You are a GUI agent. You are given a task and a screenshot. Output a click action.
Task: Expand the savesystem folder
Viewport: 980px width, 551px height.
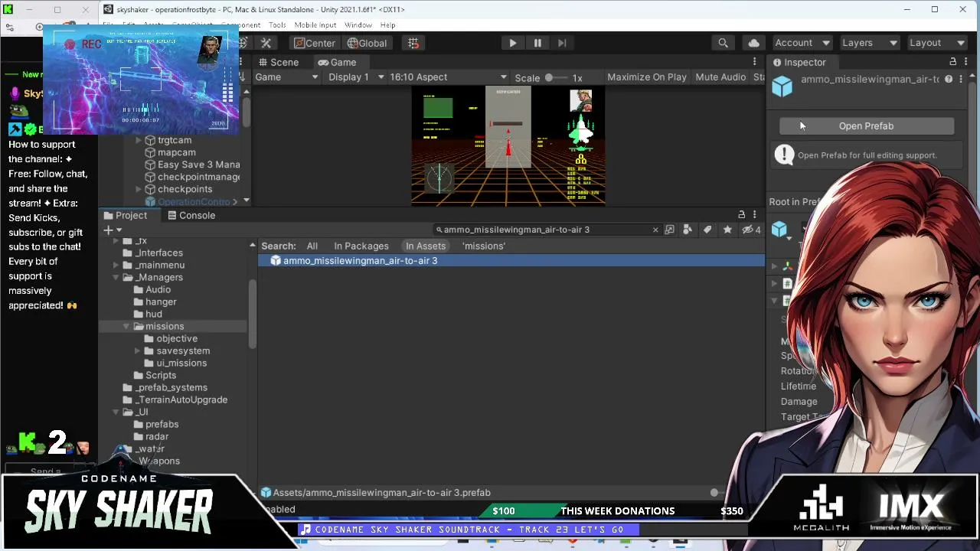click(x=138, y=350)
